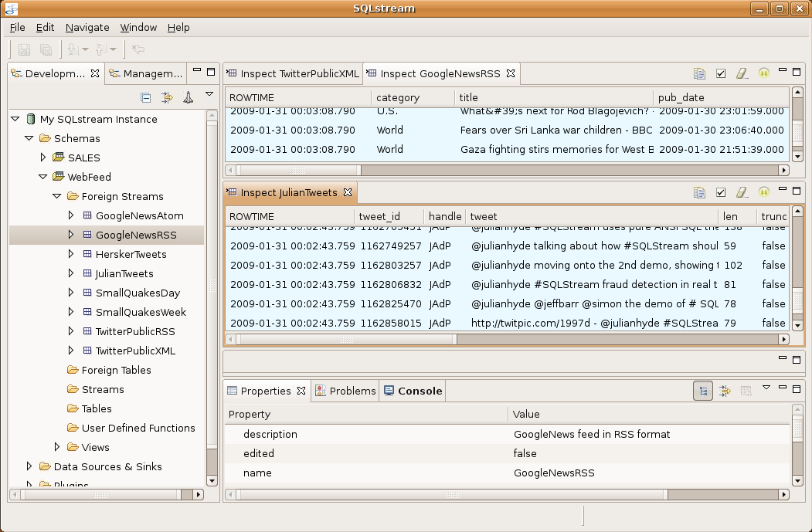Image resolution: width=812 pixels, height=532 pixels.
Task: Click the JulianTweets inspector vertical scrollbar down arrow
Action: [797, 326]
